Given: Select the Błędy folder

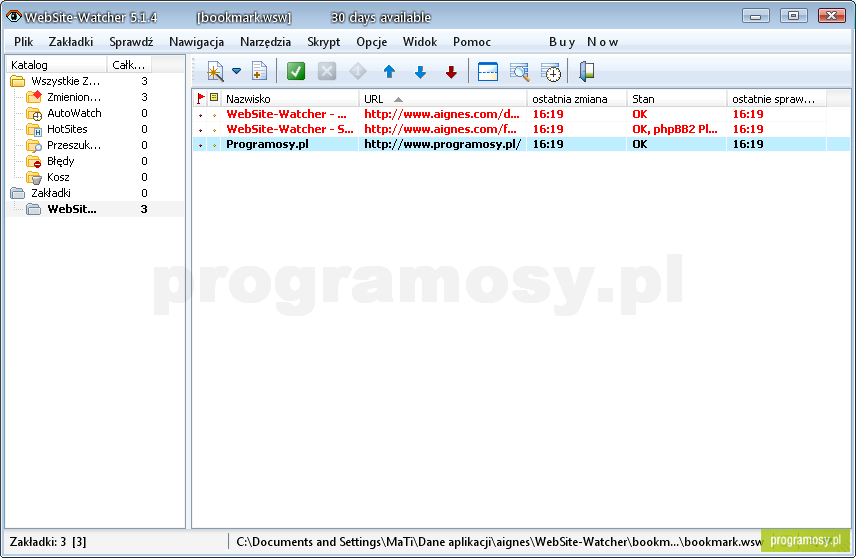Looking at the screenshot, I should tap(61, 161).
